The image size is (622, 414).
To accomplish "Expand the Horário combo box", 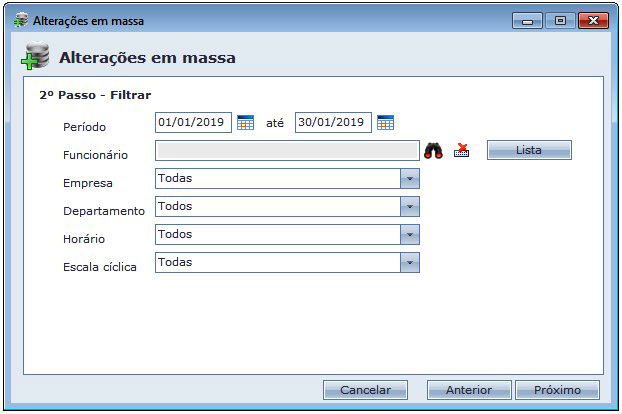I will pos(409,235).
